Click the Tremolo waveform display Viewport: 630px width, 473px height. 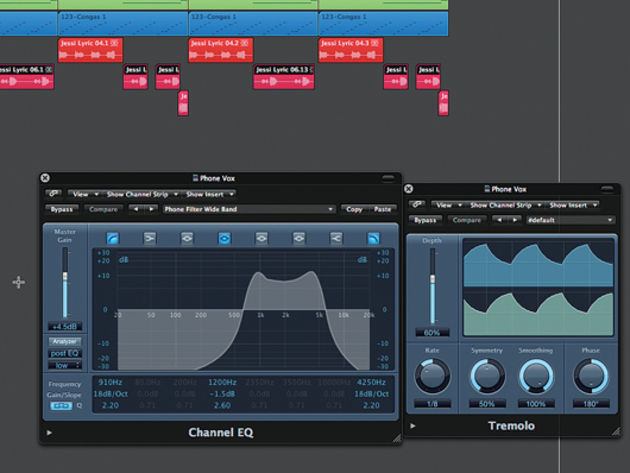538,287
